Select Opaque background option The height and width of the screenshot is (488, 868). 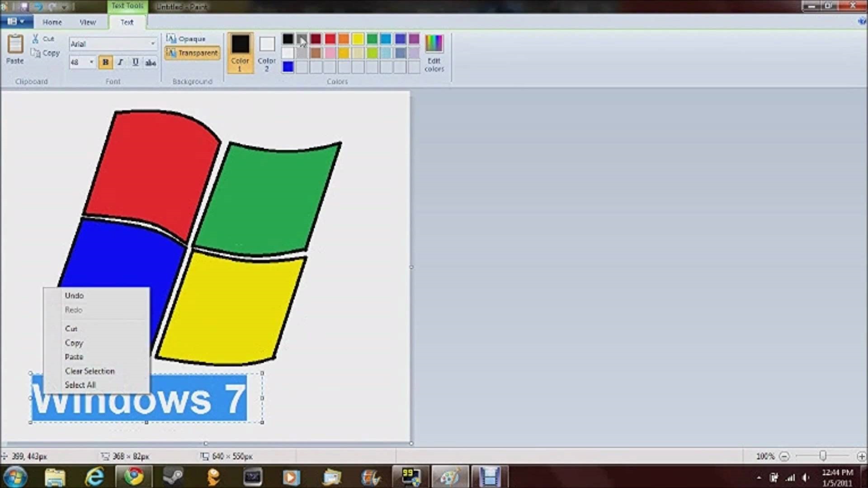pyautogui.click(x=186, y=39)
